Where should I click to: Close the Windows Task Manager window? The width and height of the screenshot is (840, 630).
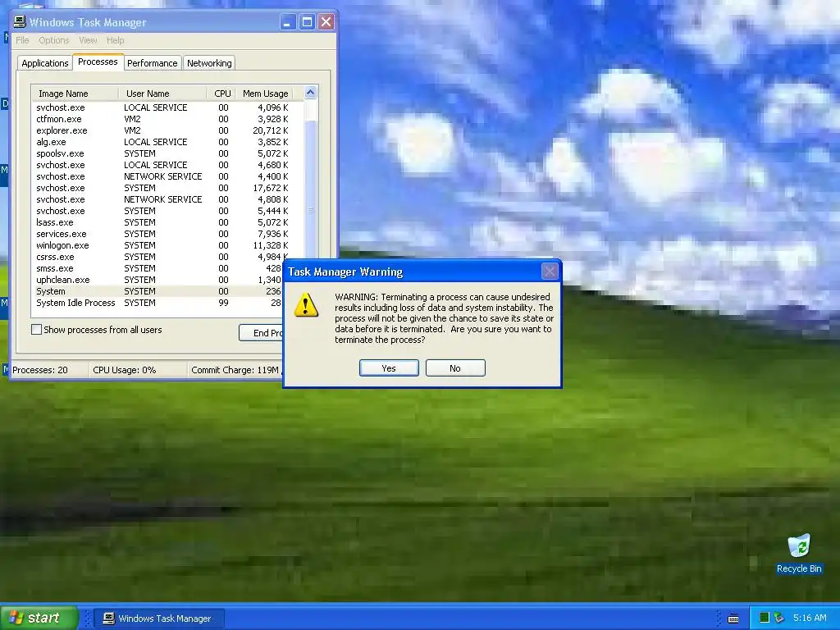326,22
